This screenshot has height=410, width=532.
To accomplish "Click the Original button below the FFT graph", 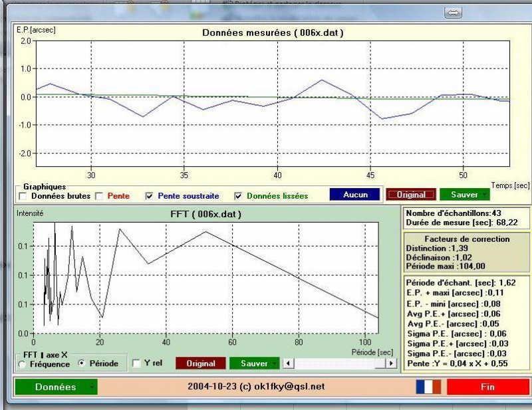I will coord(201,363).
